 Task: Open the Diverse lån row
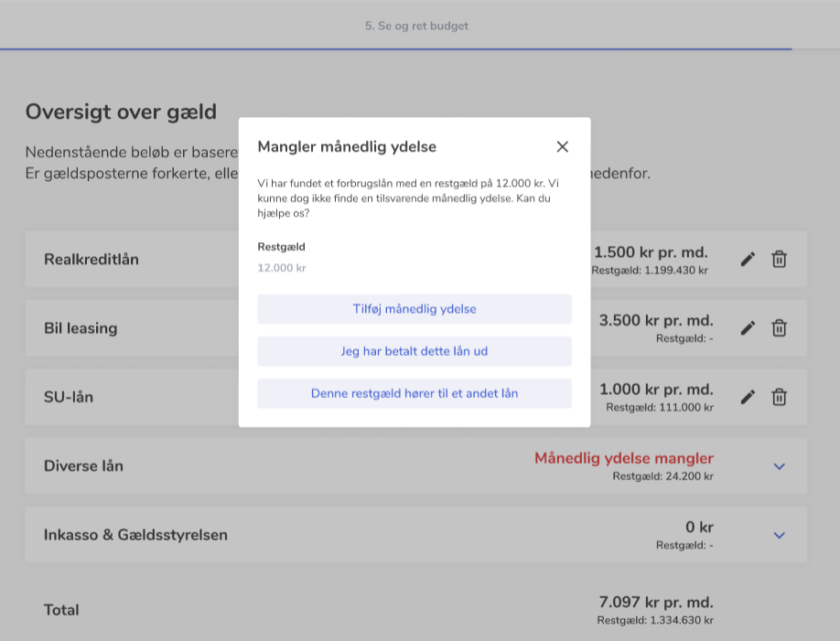83,465
